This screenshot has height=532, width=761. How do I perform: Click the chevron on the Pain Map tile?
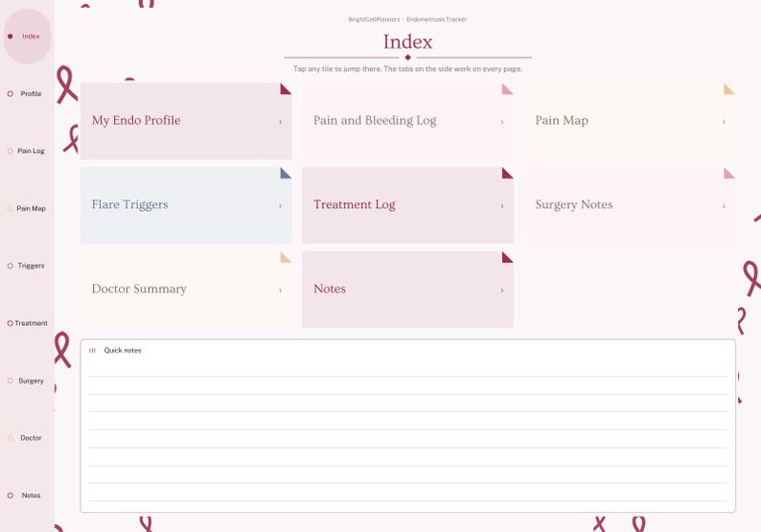tap(725, 122)
